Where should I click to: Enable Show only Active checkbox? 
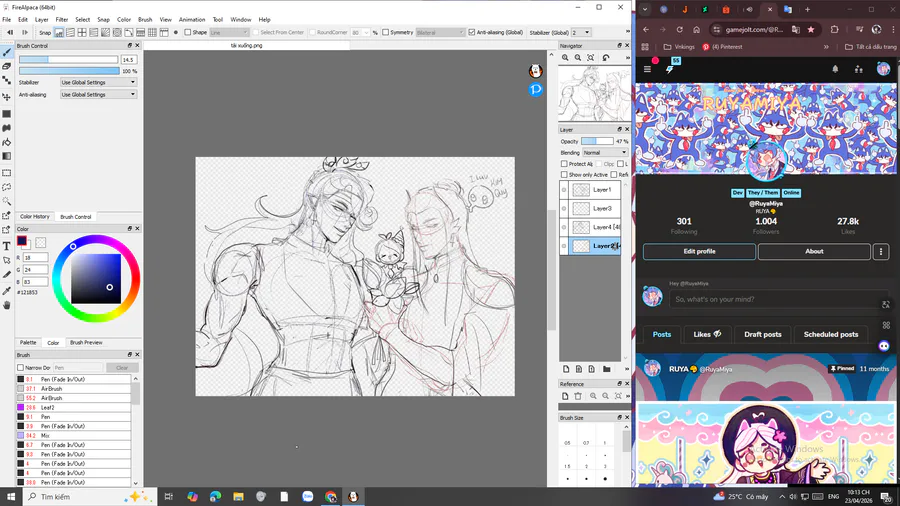(564, 175)
